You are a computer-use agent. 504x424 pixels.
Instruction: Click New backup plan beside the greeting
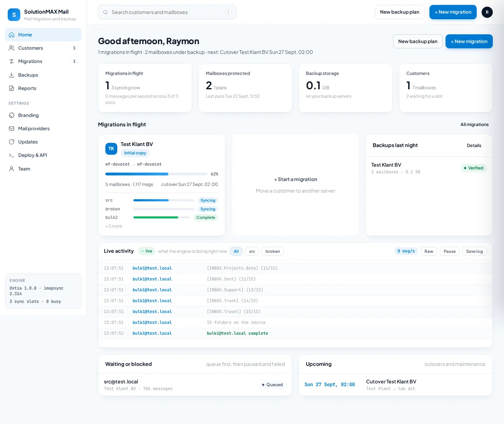[418, 41]
